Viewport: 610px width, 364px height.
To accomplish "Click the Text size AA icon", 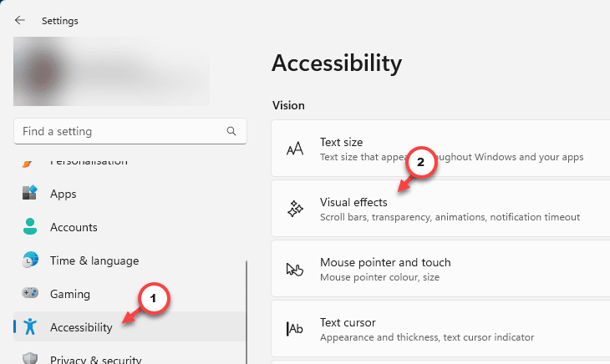I will pyautogui.click(x=295, y=149).
